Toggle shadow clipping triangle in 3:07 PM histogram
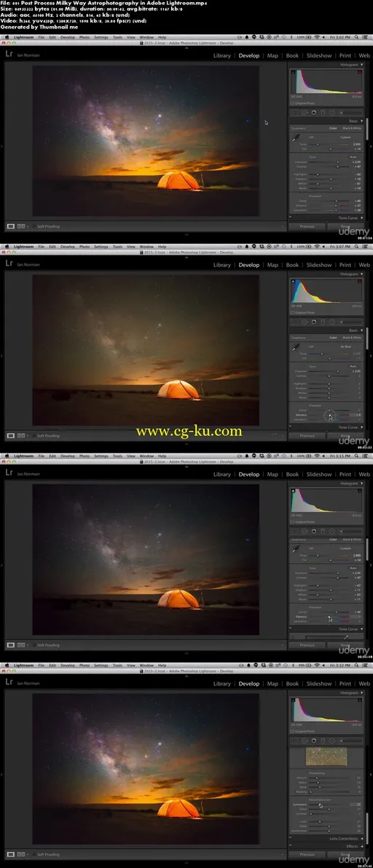Screen dimensions: 373x868 tap(293, 282)
